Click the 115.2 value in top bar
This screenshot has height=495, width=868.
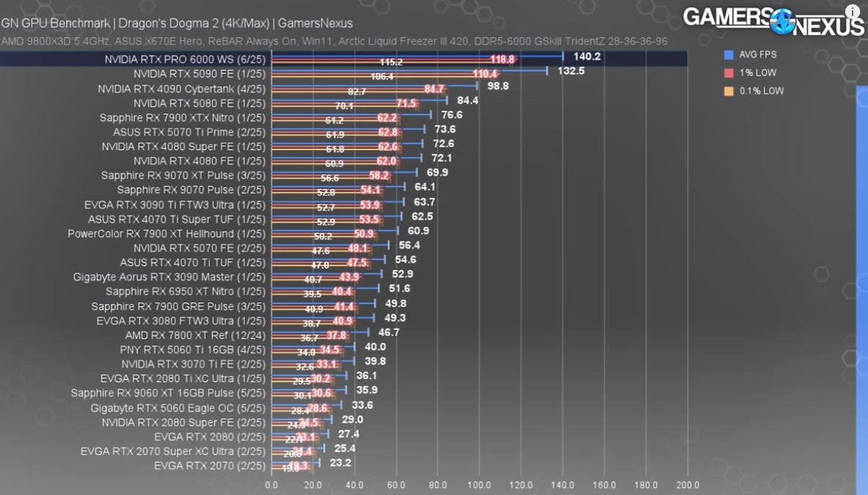coord(391,62)
